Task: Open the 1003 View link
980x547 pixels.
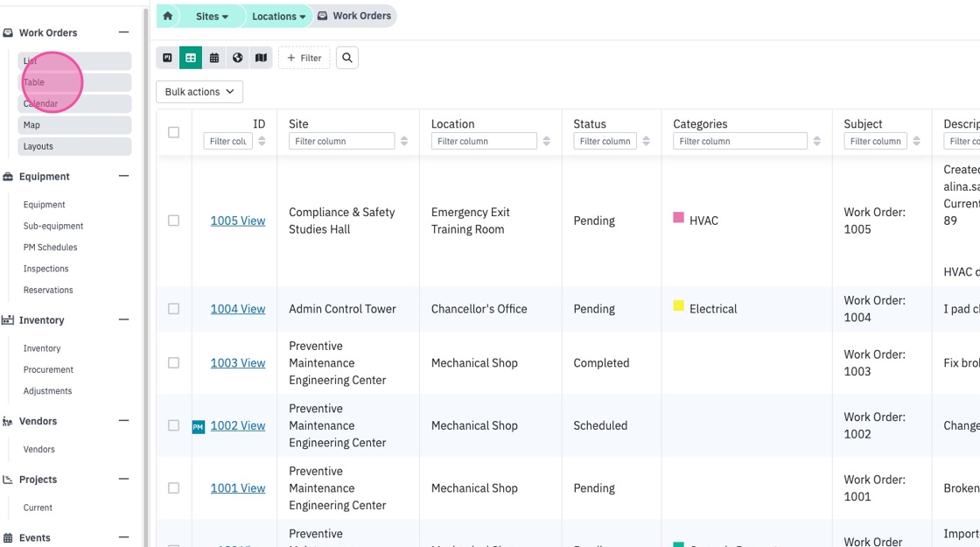Action: tap(237, 363)
